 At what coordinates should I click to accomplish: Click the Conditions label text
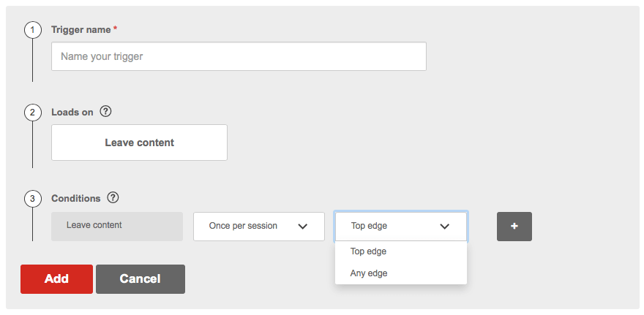(76, 199)
